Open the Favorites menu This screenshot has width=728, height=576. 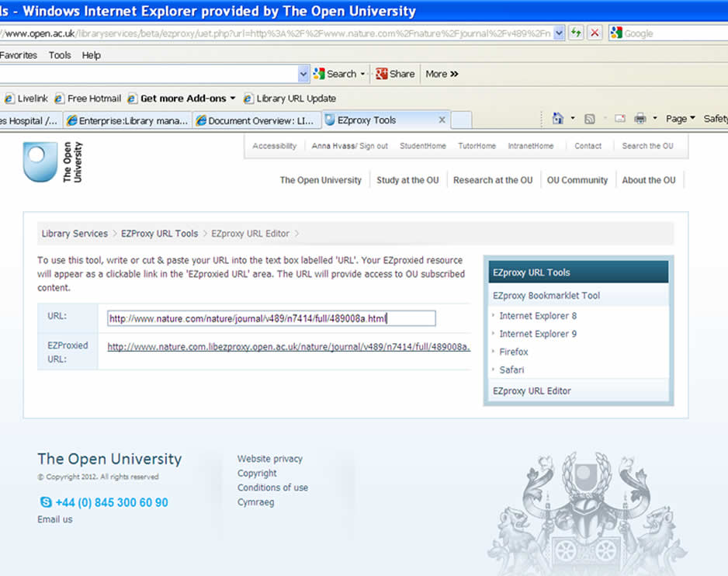[18, 55]
